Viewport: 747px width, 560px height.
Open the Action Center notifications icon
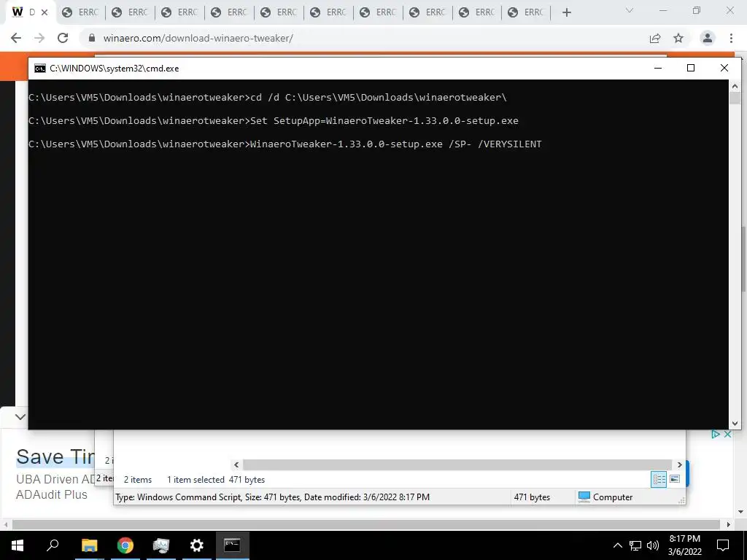[x=723, y=545]
